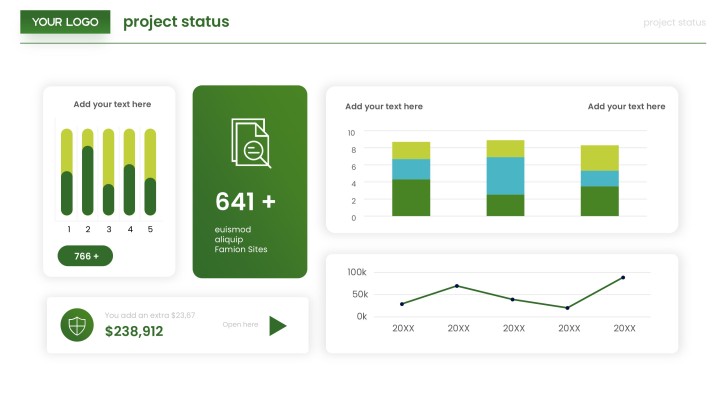
Task: Select the $238,912 amount
Action: 134,331
